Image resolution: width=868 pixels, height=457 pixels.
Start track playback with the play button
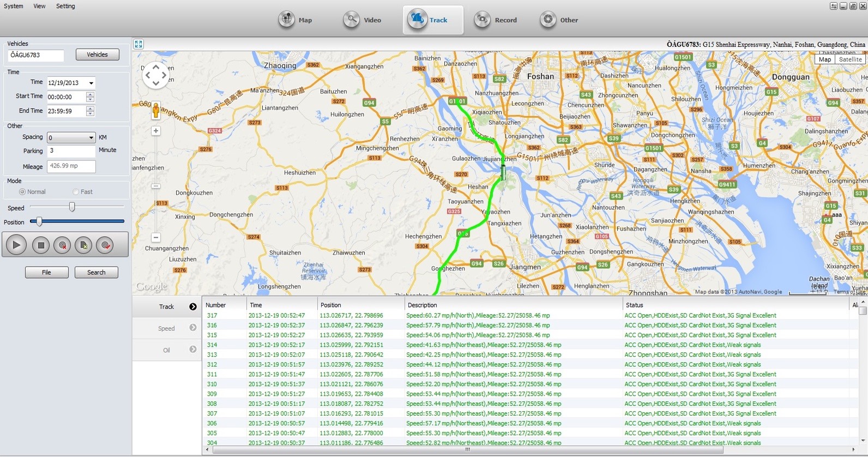(x=16, y=245)
